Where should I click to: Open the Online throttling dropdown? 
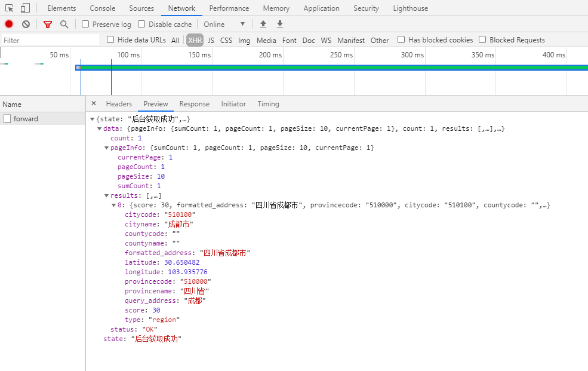(x=224, y=24)
